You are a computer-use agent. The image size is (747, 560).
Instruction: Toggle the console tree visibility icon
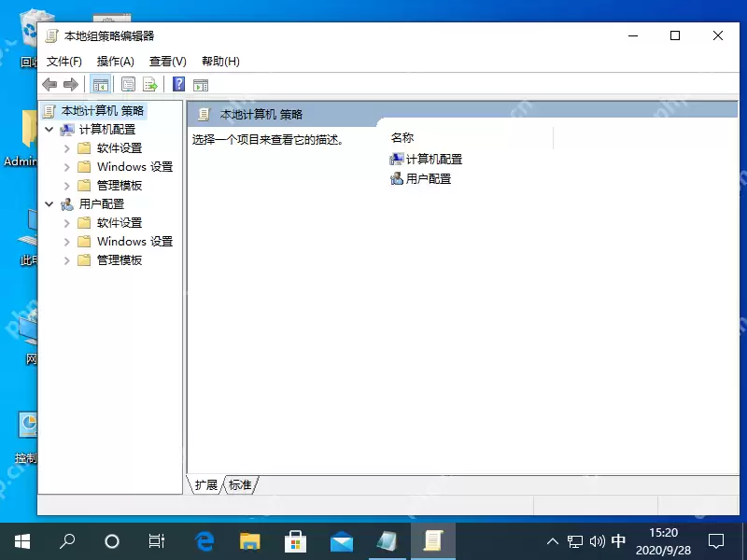pyautogui.click(x=103, y=84)
